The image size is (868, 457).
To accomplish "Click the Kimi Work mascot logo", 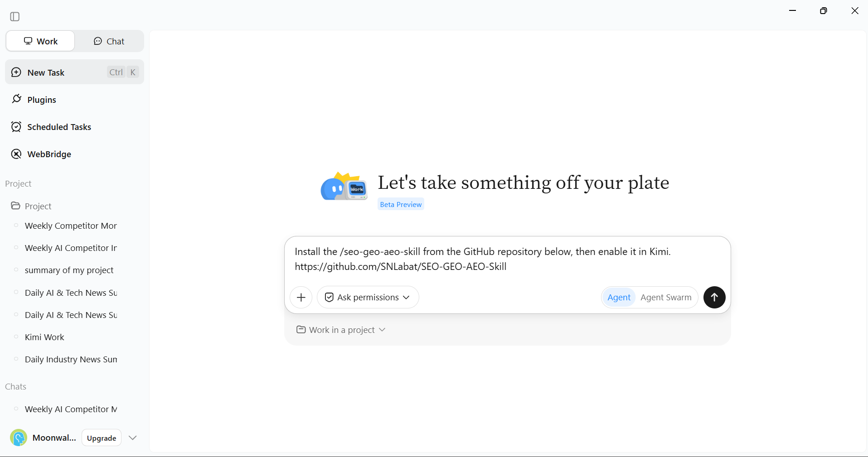I will coord(344,186).
